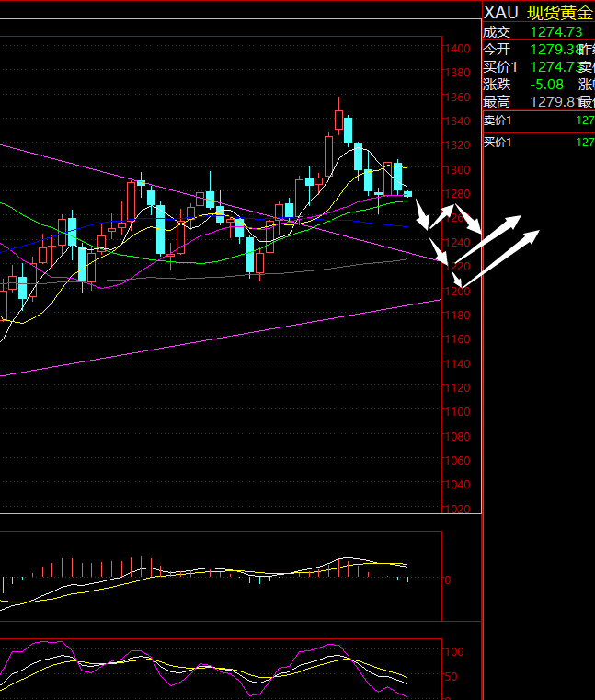Image resolution: width=595 pixels, height=700 pixels.
Task: Click the 50 label on the oscillator axis
Action: pyautogui.click(x=452, y=676)
